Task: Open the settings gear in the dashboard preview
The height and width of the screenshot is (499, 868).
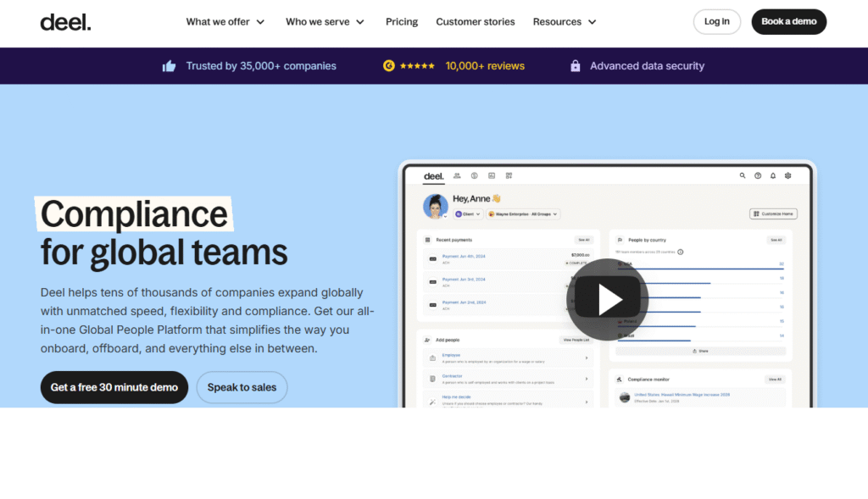Action: pyautogui.click(x=788, y=176)
